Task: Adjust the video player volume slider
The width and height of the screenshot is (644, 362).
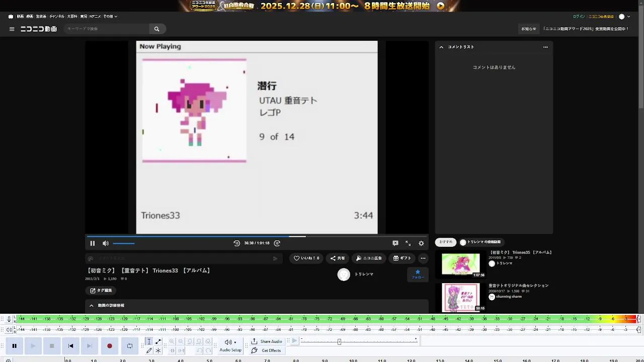Action: coord(124,243)
